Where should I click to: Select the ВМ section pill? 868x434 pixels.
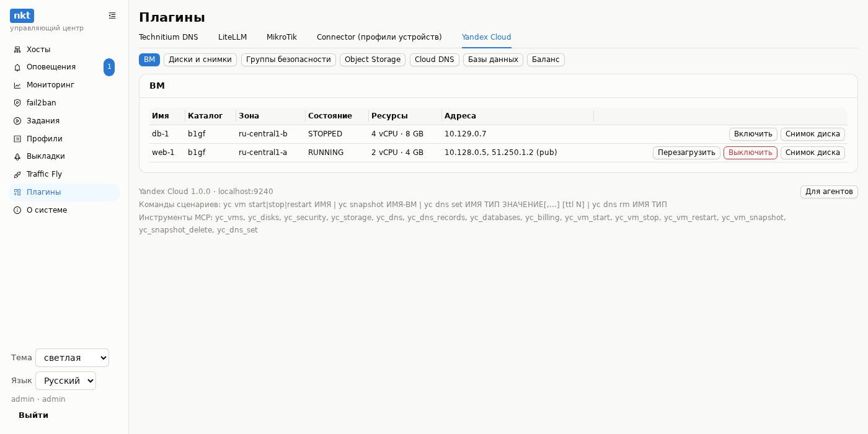tap(149, 60)
